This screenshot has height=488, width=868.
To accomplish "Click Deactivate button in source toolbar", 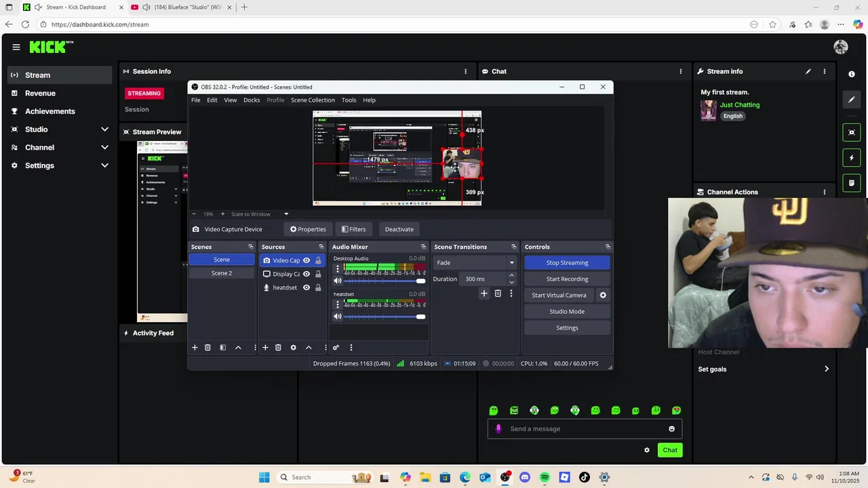I will coord(399,229).
